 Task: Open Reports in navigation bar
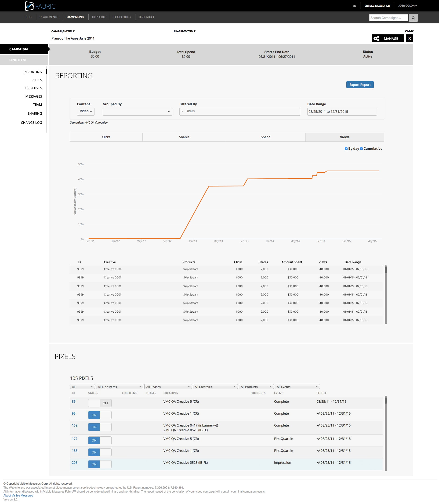pyautogui.click(x=98, y=17)
